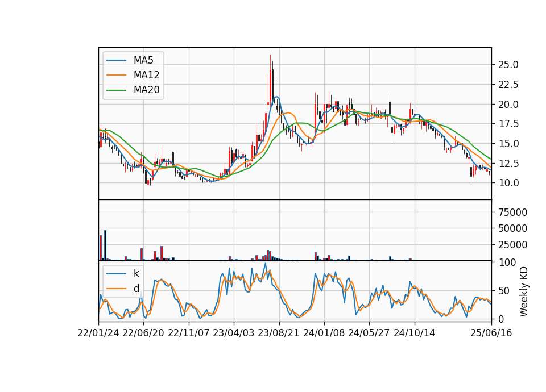The image size is (546, 392).
Task: Click the 20.0 price axis label
Action: pos(508,105)
